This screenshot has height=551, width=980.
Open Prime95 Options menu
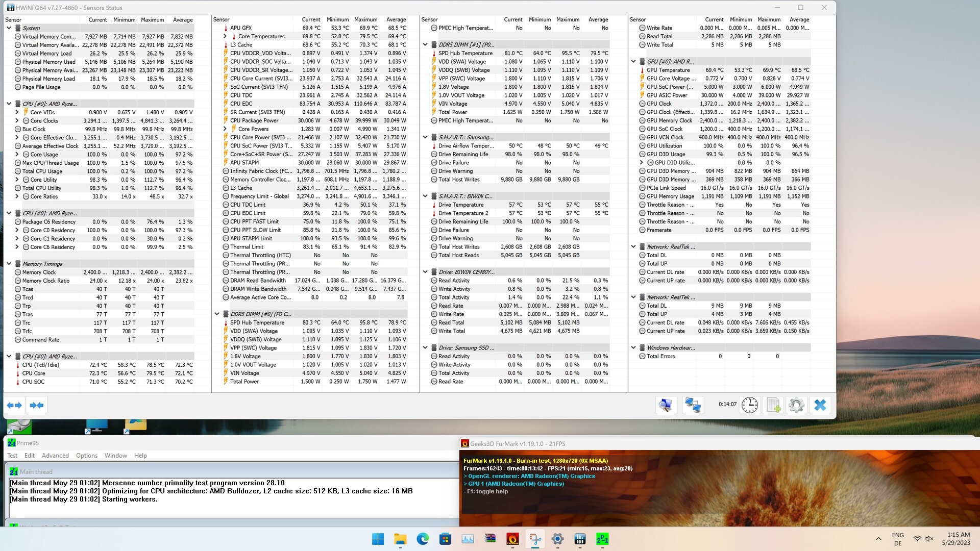click(87, 456)
